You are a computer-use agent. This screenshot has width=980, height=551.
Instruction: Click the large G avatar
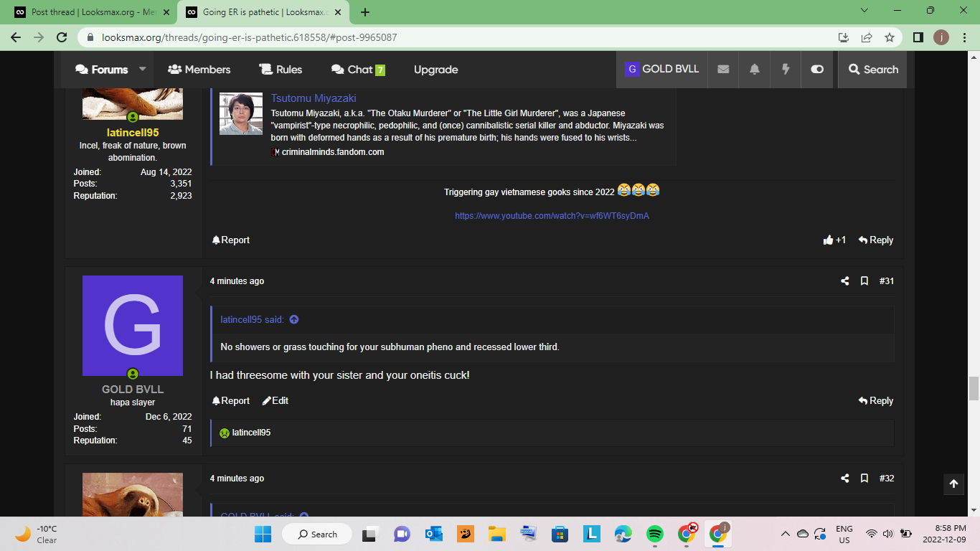tap(133, 326)
